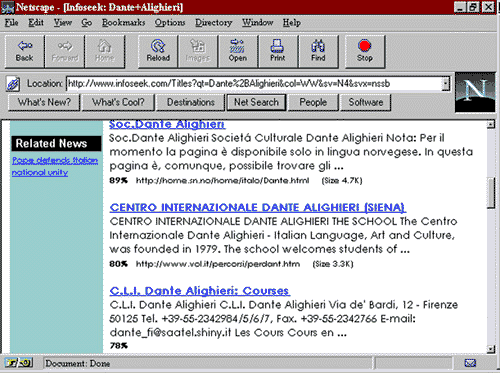Click the scrollbar up arrow
The width and height of the screenshot is (500, 373).
[x=491, y=125]
